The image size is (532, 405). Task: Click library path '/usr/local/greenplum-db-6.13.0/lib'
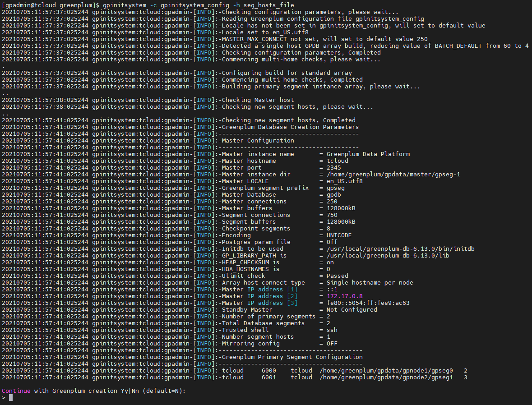click(388, 256)
